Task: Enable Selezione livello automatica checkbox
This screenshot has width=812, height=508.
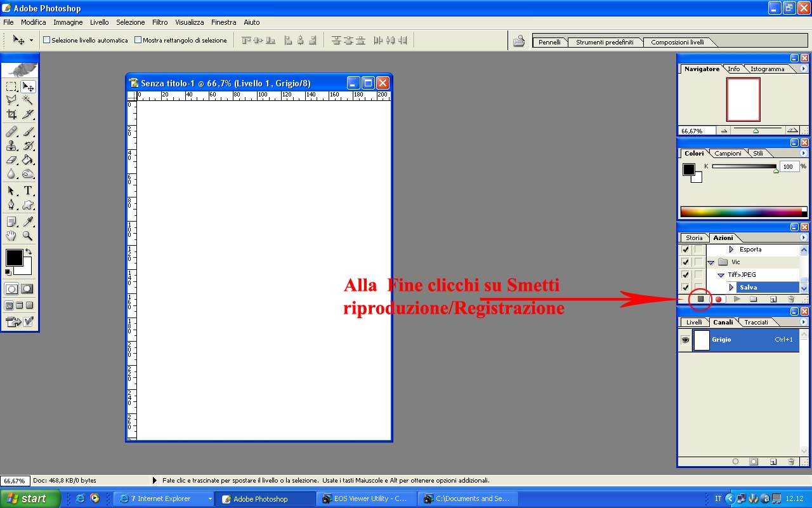Action: pos(46,40)
